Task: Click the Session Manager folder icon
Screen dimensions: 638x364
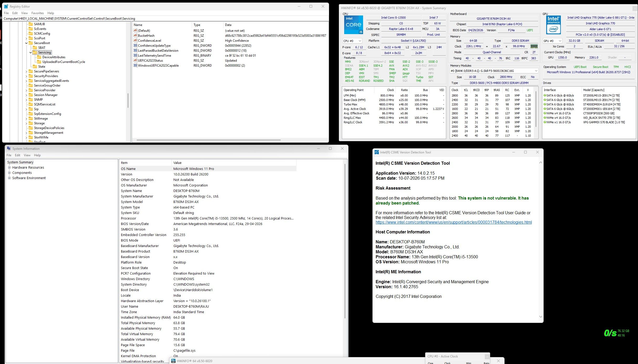Action: coord(31,95)
